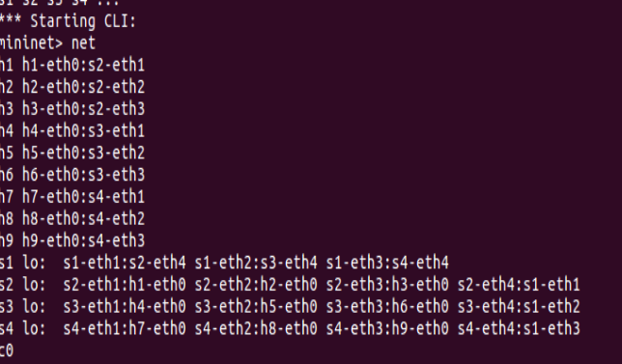This screenshot has height=364, width=622.
Task: Click the c0 controller line
Action: pos(7,350)
